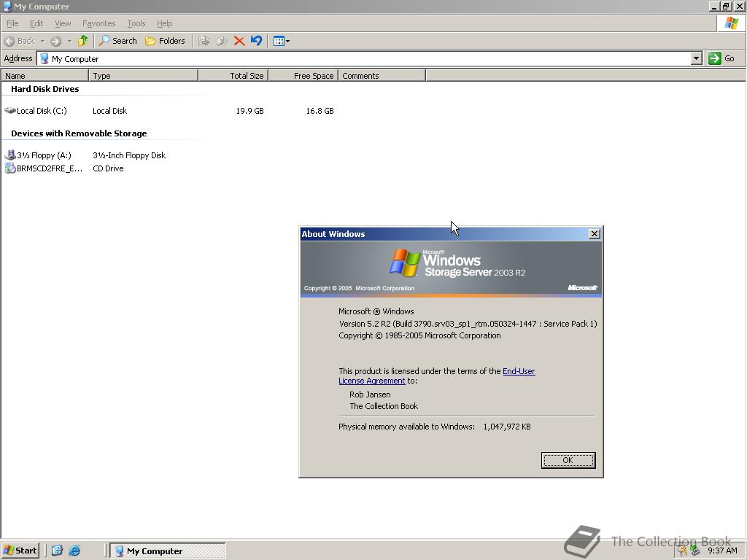This screenshot has width=747, height=560.
Task: Open the View menu
Action: tap(63, 23)
